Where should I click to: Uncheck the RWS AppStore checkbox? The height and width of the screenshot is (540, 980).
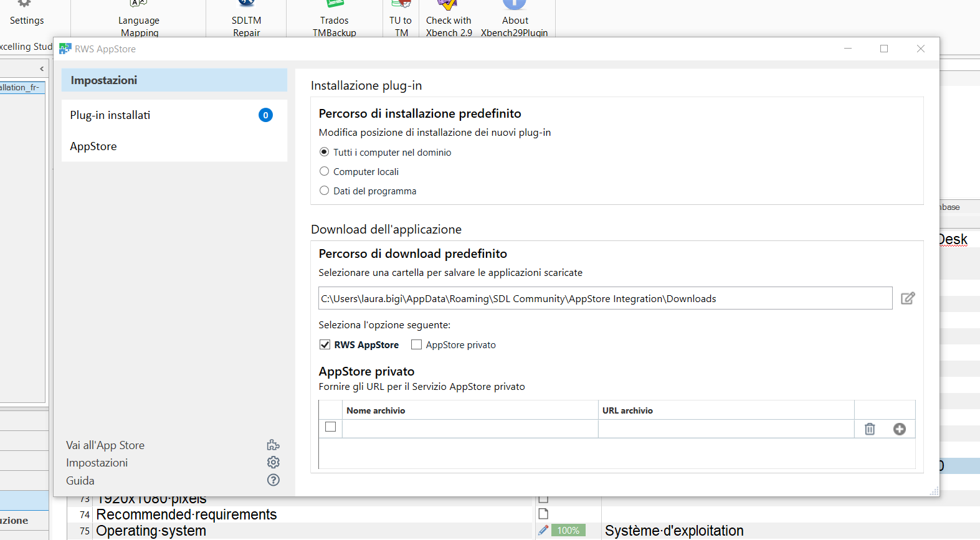coord(325,344)
